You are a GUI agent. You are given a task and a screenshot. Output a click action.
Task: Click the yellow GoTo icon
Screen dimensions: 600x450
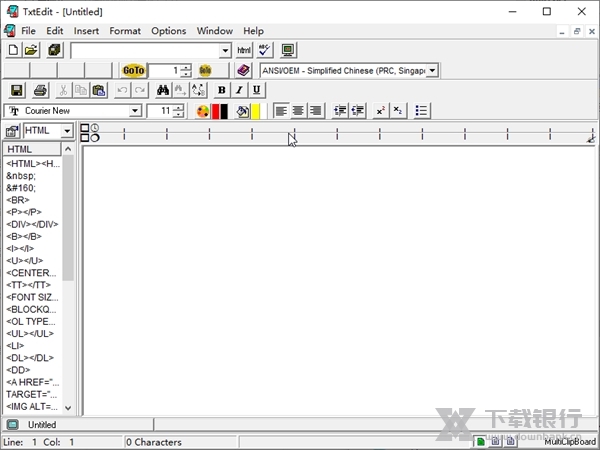(x=133, y=71)
